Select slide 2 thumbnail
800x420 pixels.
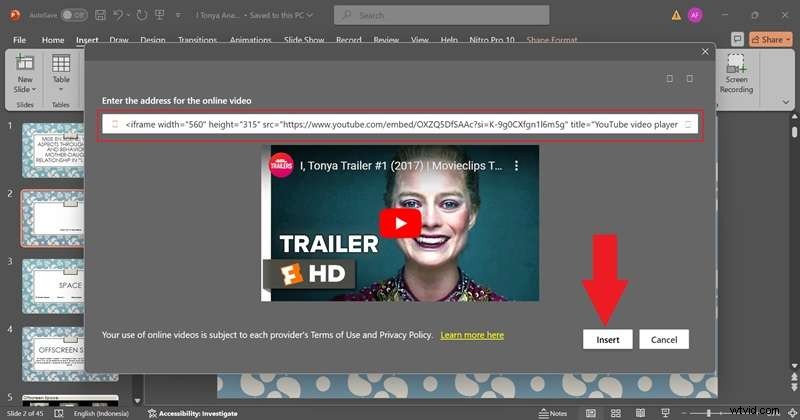click(x=53, y=218)
